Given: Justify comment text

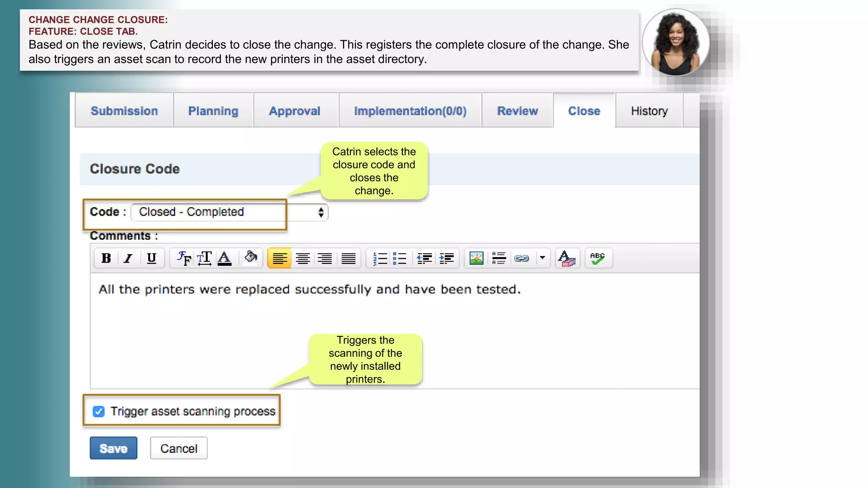Looking at the screenshot, I should [x=348, y=258].
